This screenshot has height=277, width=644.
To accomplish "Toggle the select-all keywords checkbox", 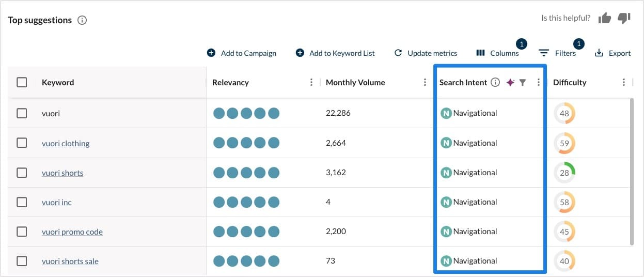I will tap(22, 82).
